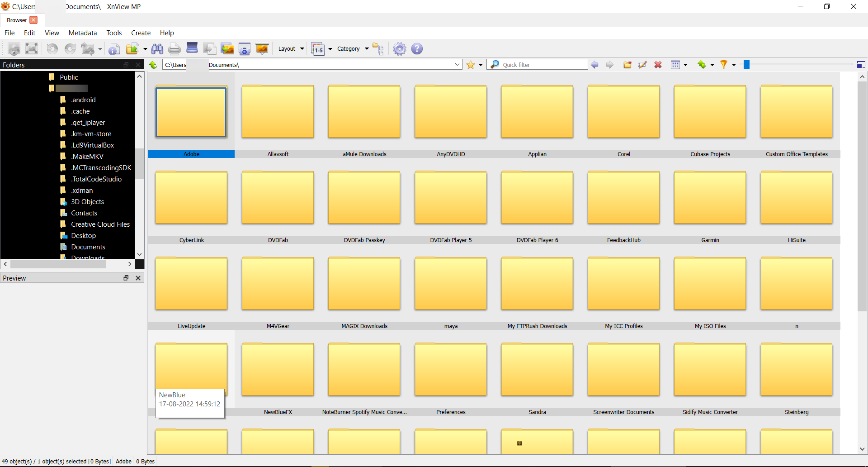Click the Export folder icon
This screenshot has width=868, height=467.
(132, 49)
